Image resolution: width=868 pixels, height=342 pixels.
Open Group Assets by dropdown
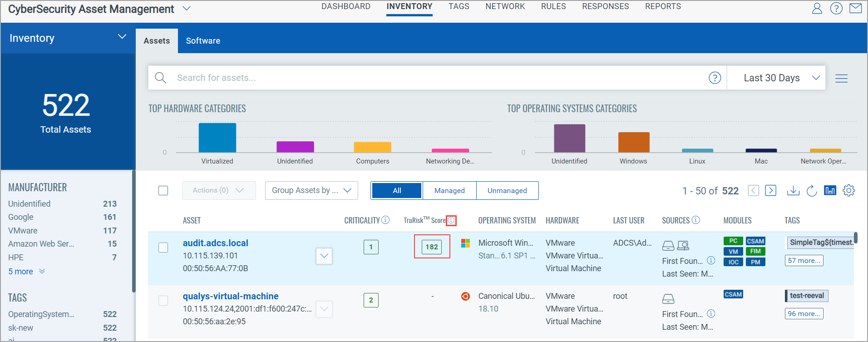pyautogui.click(x=311, y=190)
